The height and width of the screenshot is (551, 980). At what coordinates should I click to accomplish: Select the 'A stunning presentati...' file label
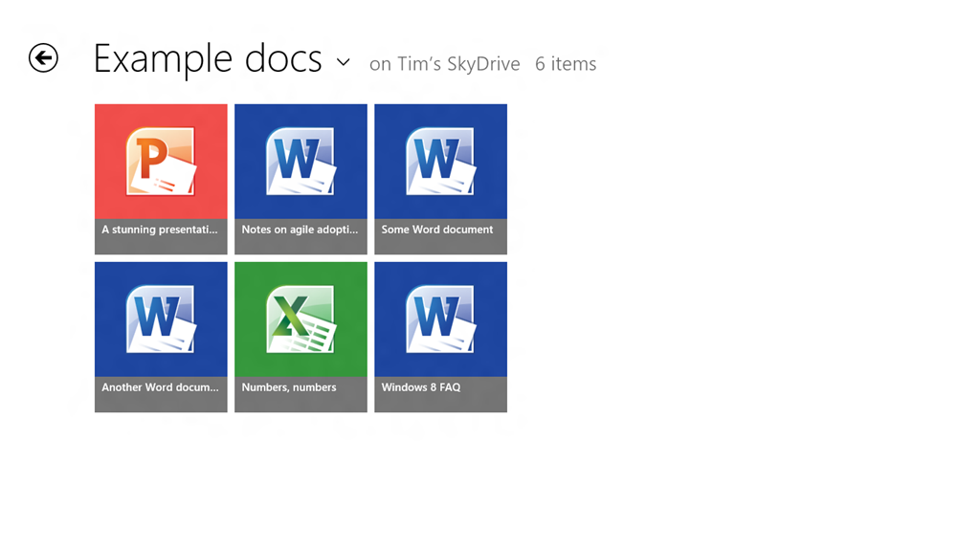(x=160, y=230)
